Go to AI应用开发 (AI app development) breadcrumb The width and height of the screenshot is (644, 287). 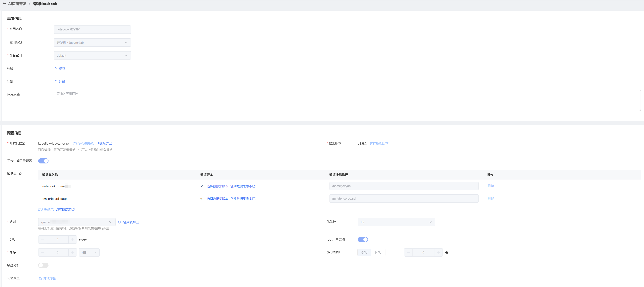[17, 4]
